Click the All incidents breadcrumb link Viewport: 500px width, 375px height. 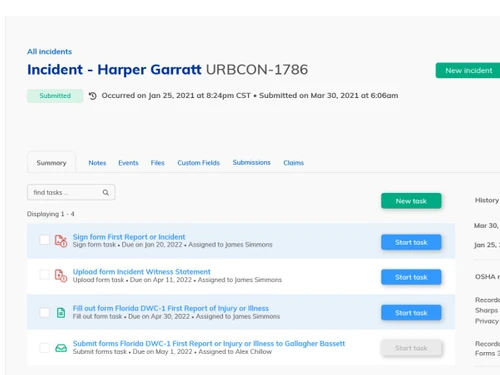coord(49,51)
